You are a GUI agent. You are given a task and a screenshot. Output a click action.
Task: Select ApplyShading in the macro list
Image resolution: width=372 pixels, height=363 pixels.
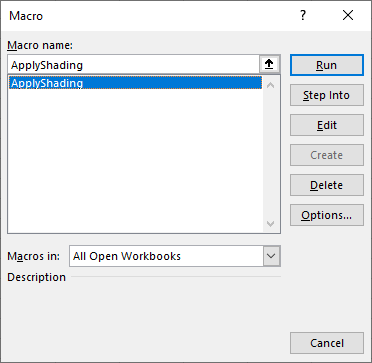[136, 83]
